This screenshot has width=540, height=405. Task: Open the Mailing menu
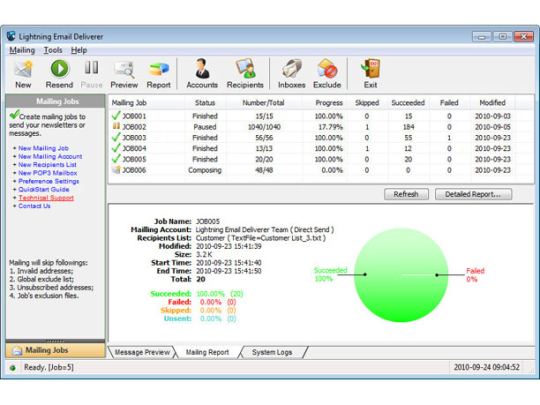click(22, 50)
